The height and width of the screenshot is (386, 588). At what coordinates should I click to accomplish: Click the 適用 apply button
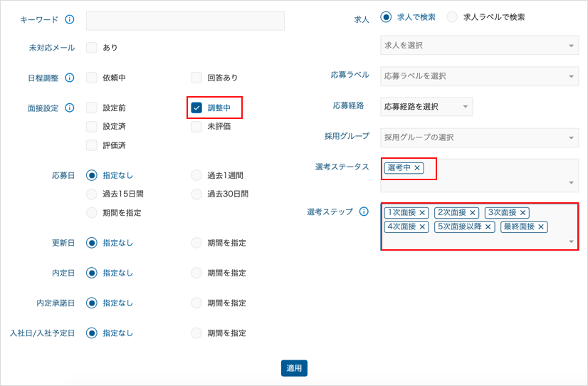(294, 368)
